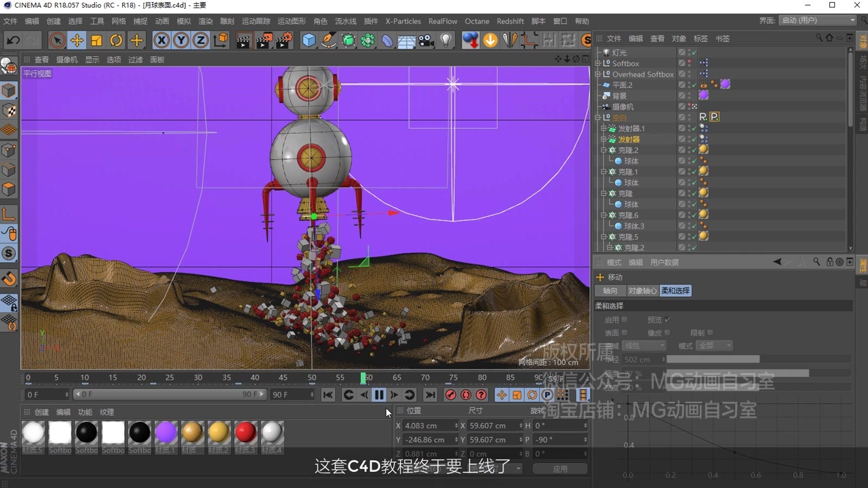Click the X position field 4.083 cm
The image size is (868, 488).
click(430, 426)
